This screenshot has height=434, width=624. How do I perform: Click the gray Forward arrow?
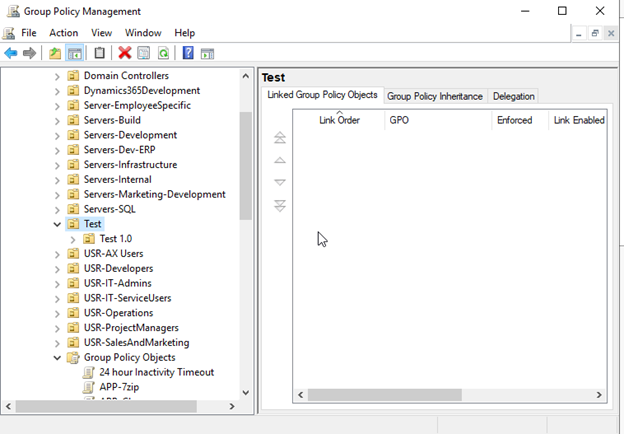click(x=29, y=53)
